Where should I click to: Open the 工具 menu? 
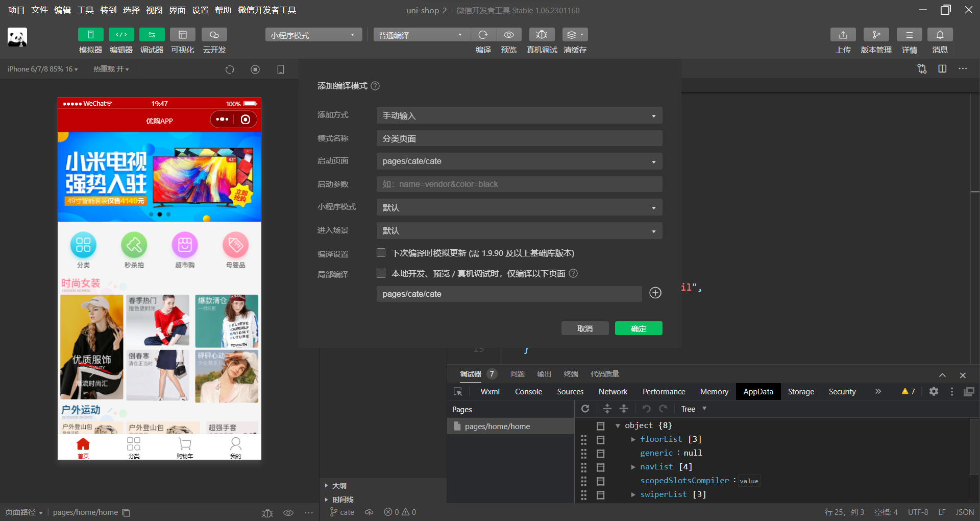85,10
